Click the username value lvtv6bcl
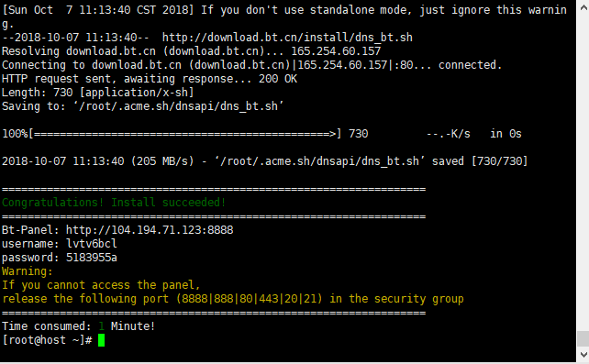The width and height of the screenshot is (589, 364). pyautogui.click(x=91, y=244)
